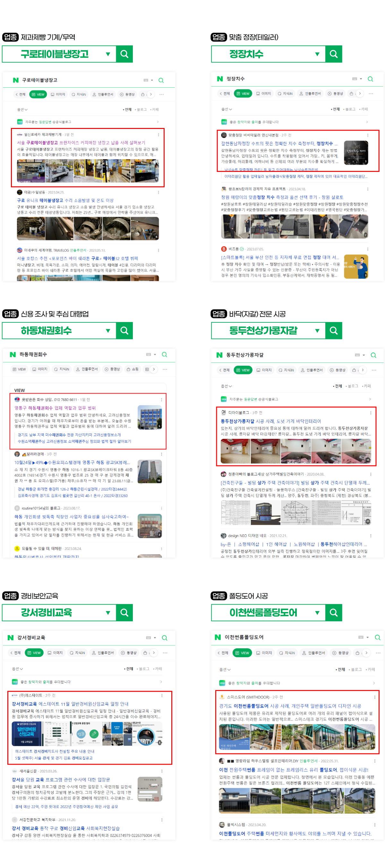Select the 카페 filter in 동두천상가콩자갈 results
The width and height of the screenshot is (385, 868).
coord(366,386)
